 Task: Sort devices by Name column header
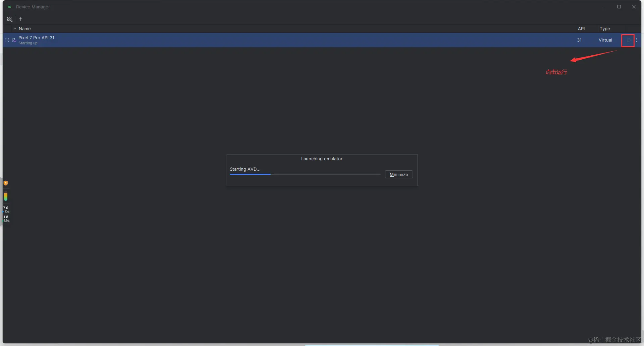(x=24, y=28)
